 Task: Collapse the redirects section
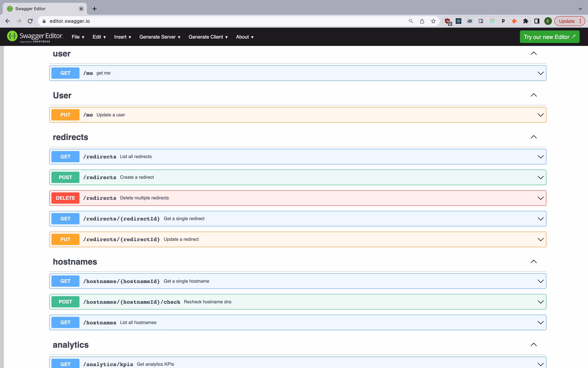[x=534, y=137]
